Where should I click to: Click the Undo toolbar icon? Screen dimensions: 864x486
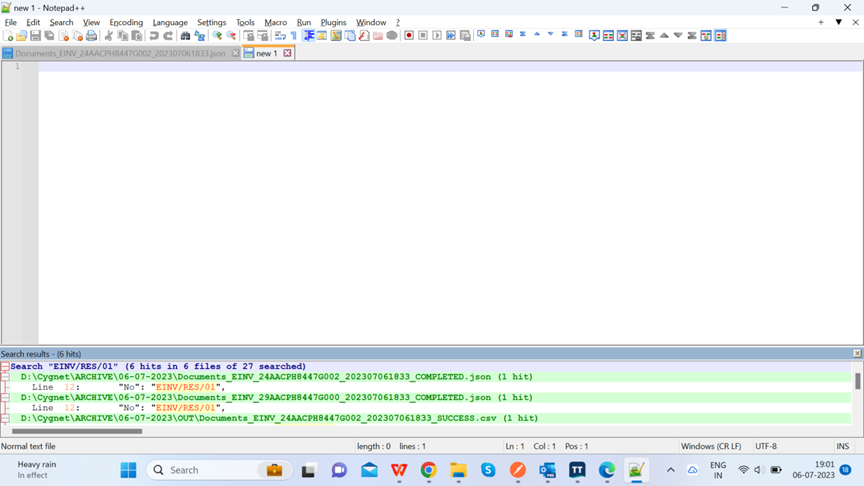154,36
